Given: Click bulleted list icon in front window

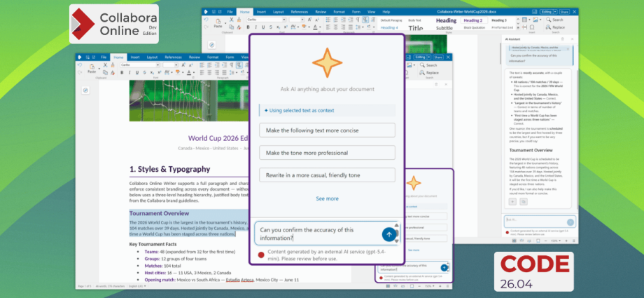Looking at the screenshot, I should [x=202, y=65].
